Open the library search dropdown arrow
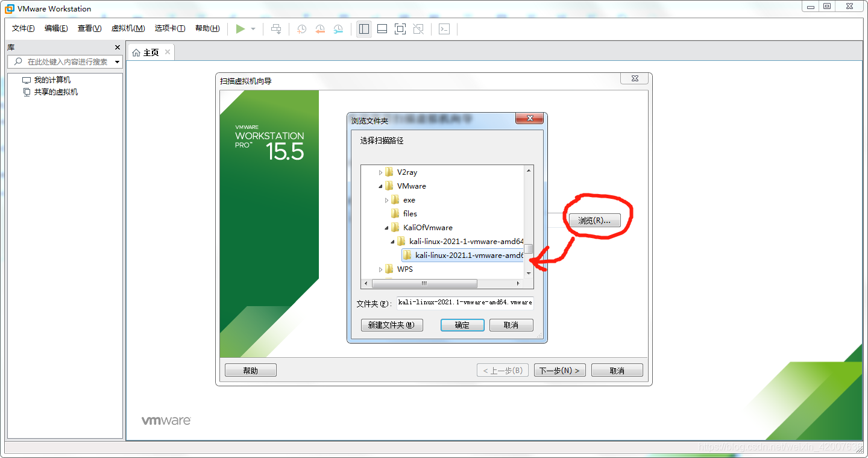868x458 pixels. [x=118, y=61]
